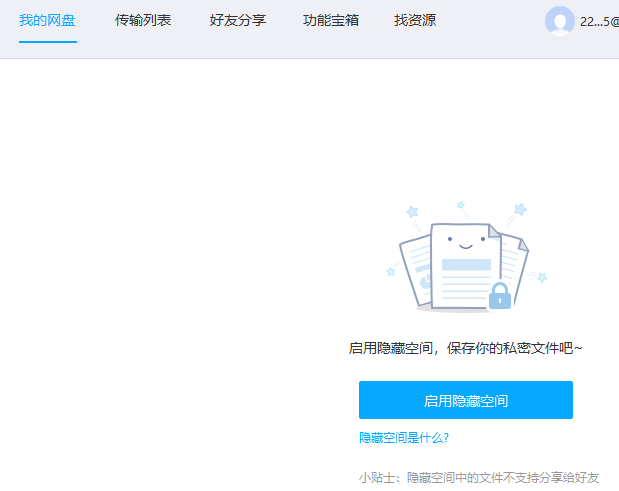Viewport: 619px width, 491px height.
Task: Open the 隐藏空间是什么? help link
Action: tap(404, 437)
